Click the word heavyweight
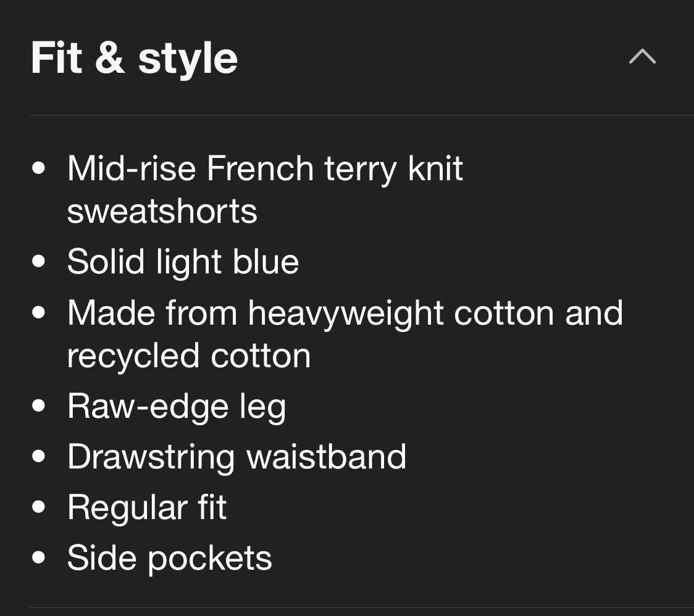 point(346,314)
